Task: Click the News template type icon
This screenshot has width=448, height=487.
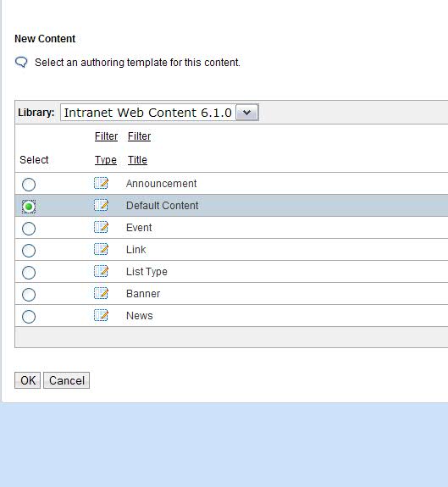Action: point(101,316)
